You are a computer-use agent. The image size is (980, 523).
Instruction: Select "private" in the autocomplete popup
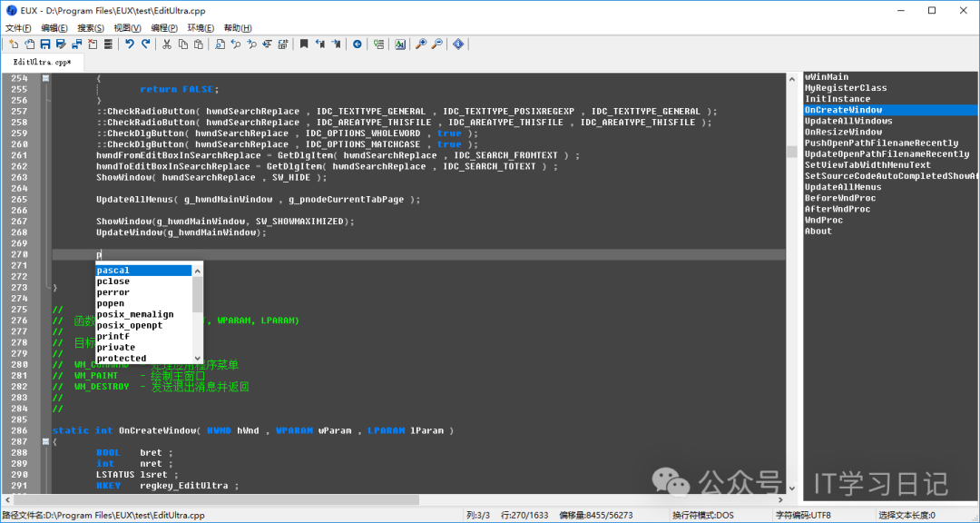[x=116, y=347]
